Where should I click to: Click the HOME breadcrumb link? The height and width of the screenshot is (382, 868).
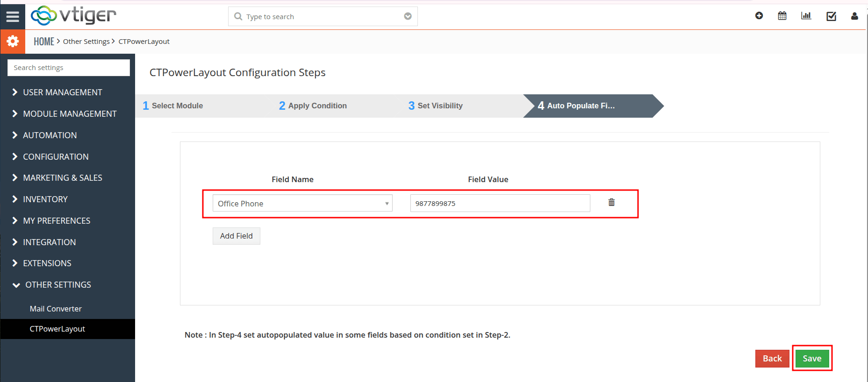point(44,42)
